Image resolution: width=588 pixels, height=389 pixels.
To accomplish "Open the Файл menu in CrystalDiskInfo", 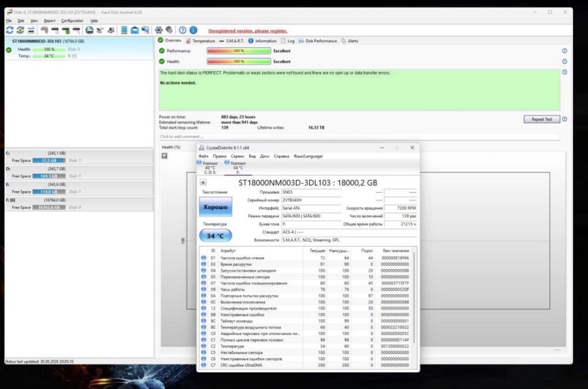I will point(203,156).
